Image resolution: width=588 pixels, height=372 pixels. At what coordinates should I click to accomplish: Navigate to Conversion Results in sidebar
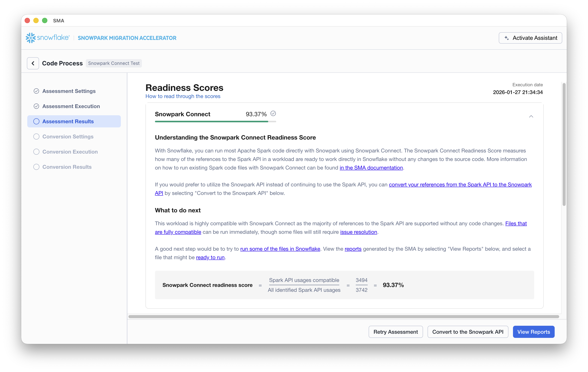(x=67, y=167)
